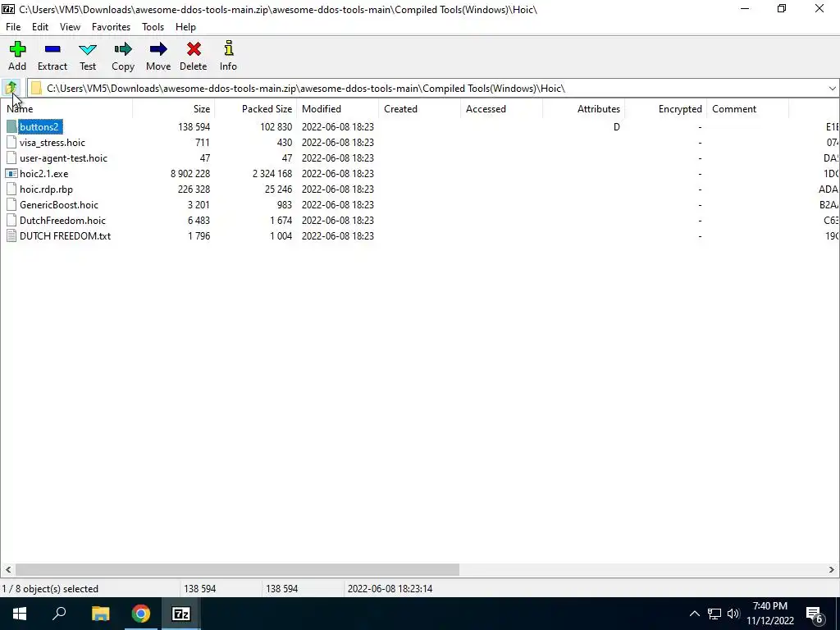Click the visa_stress.hoic file icon

[11, 143]
